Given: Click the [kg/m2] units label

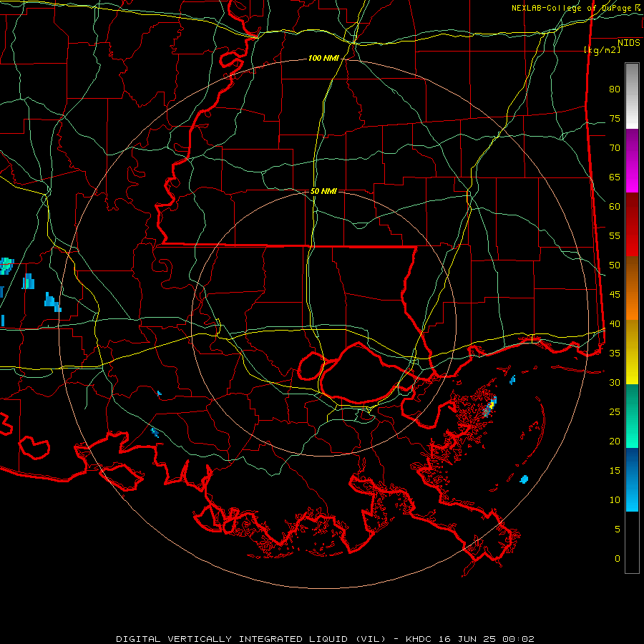Looking at the screenshot, I should pos(602,50).
